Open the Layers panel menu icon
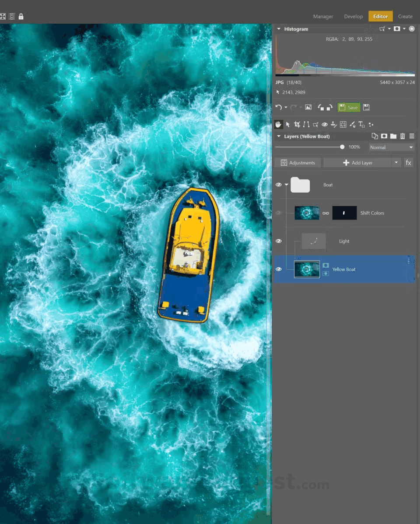 click(412, 136)
